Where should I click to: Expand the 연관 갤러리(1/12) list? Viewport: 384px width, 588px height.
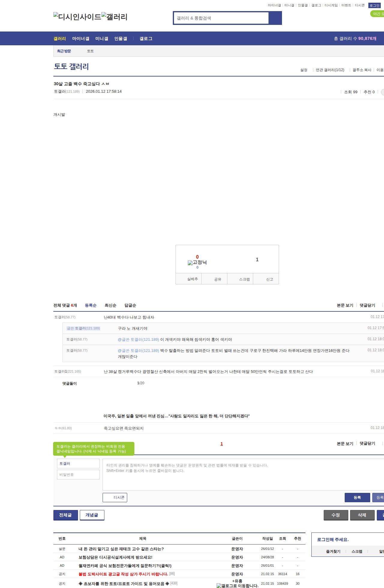click(330, 70)
